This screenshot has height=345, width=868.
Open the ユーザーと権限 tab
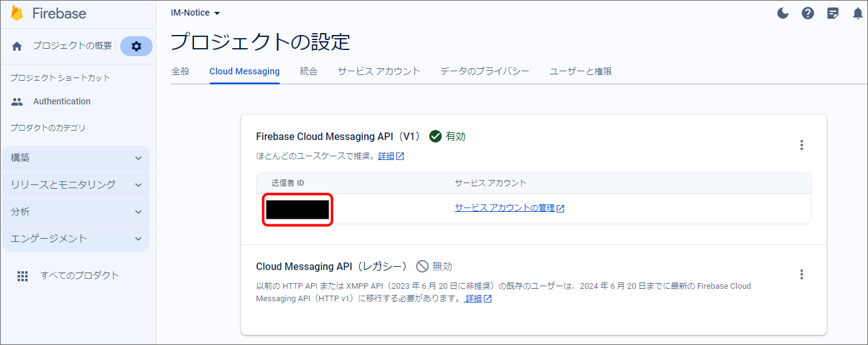click(581, 71)
